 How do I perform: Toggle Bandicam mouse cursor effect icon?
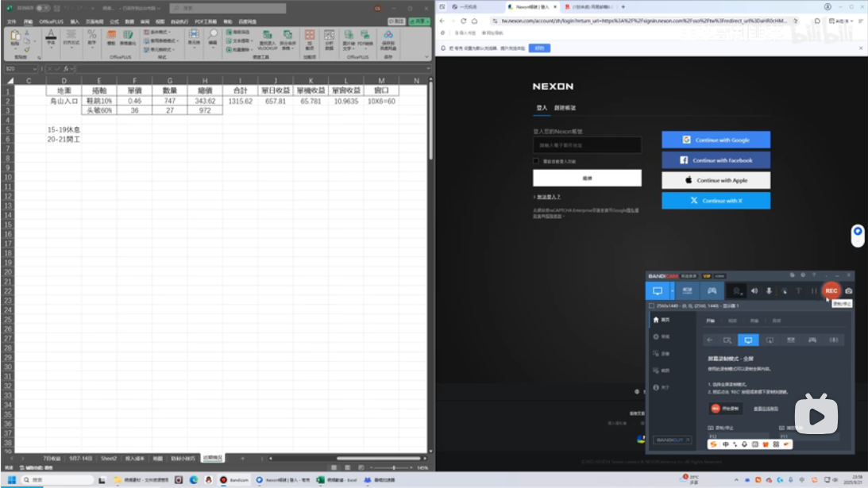tap(784, 291)
